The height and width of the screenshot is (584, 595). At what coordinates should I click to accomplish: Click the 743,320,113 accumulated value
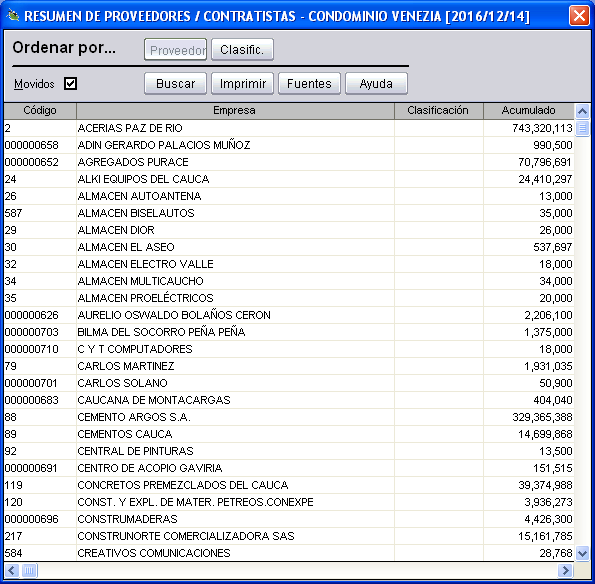coord(542,128)
